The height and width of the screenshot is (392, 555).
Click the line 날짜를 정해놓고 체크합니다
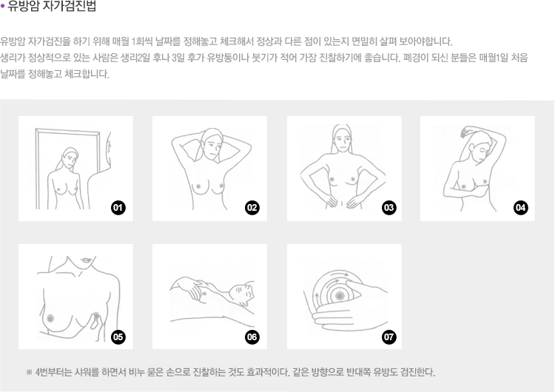pos(55,74)
